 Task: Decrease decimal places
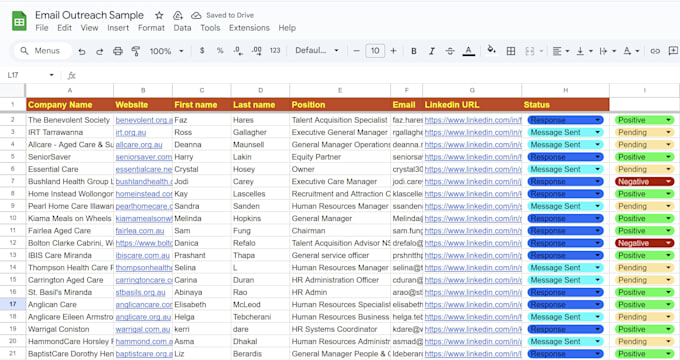coord(238,51)
